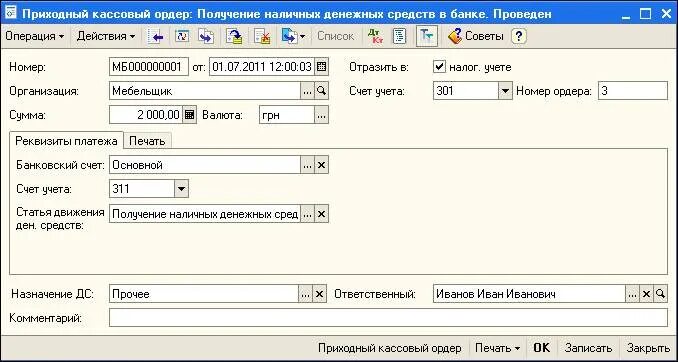Clear the Банковский счет field with X
This screenshot has height=362, width=678.
point(321,165)
